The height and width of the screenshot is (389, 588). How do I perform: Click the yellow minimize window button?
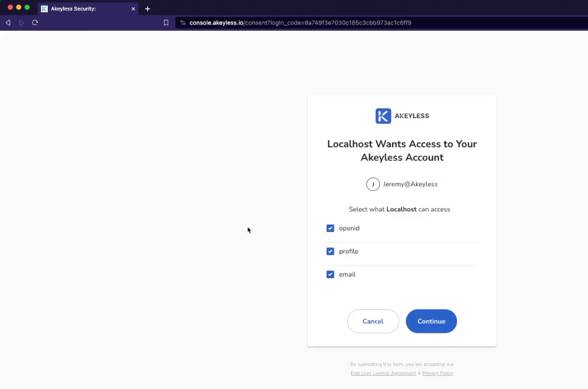click(19, 7)
